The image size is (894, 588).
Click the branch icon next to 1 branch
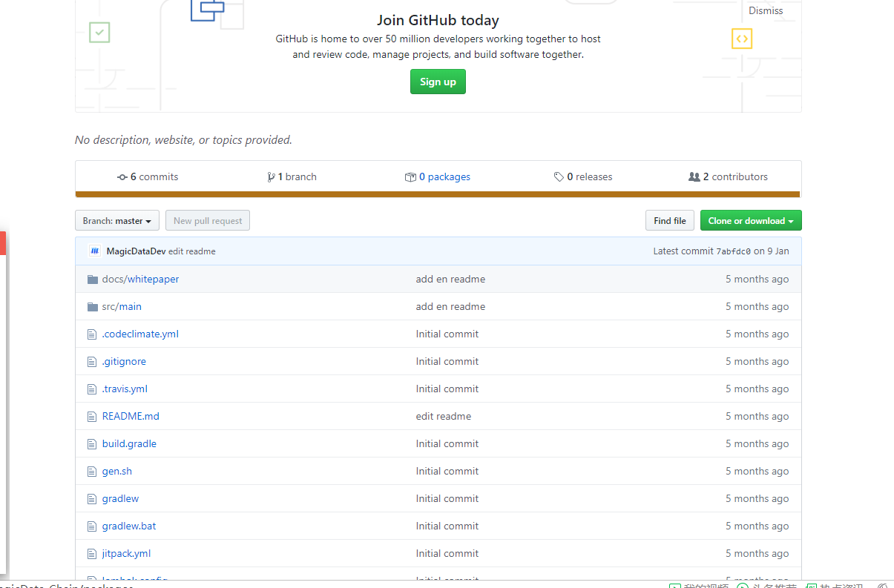(271, 177)
